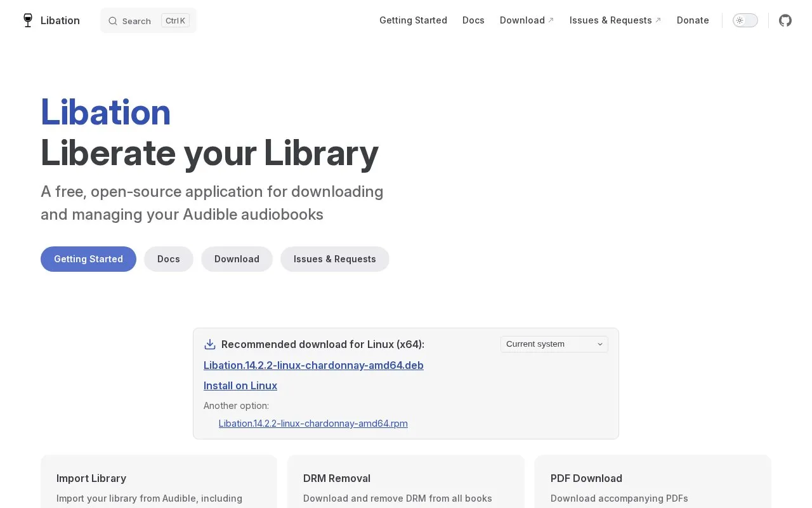The image size is (812, 508).
Task: Click 'Recommended download for Linux (x64):' text
Action: (x=323, y=344)
